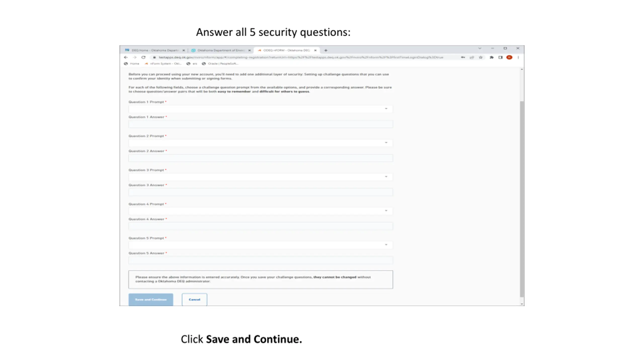This screenshot has width=644, height=362.
Task: Click the red profile avatar icon
Action: click(509, 57)
